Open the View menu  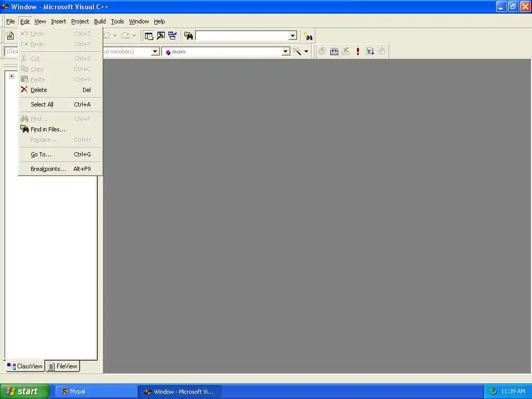tap(40, 21)
